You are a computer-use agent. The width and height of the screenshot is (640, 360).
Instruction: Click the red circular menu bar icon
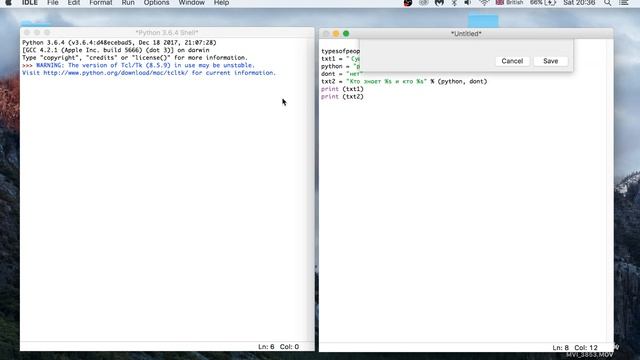407,3
